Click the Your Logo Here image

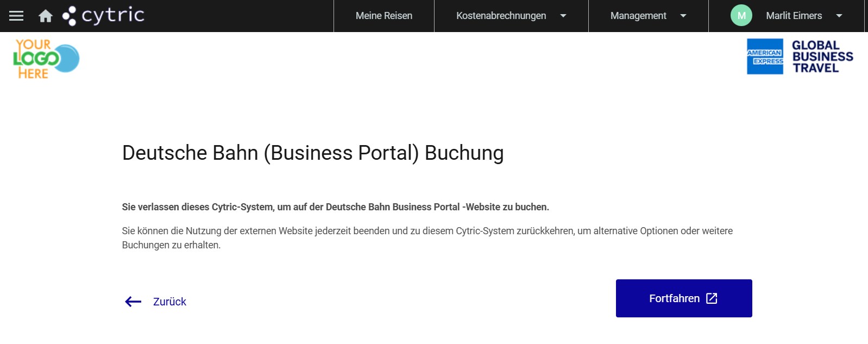[46, 59]
